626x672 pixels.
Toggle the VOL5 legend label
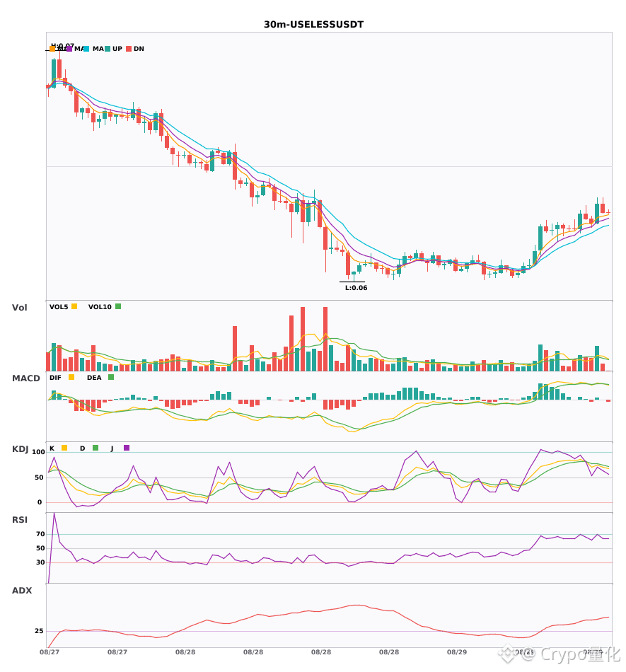[x=59, y=307]
